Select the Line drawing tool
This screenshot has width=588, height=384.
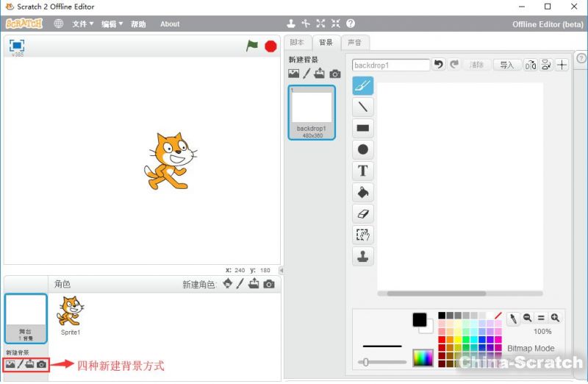[x=363, y=107]
